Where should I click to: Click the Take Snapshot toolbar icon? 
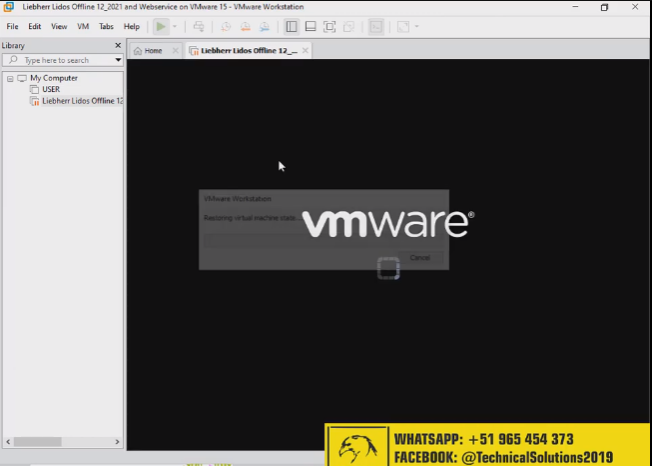[x=224, y=26]
